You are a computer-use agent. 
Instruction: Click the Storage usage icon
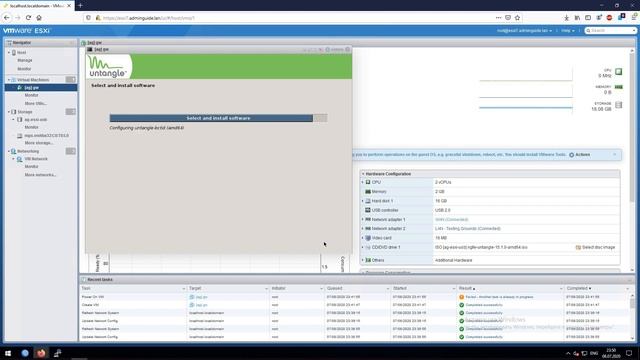[619, 105]
